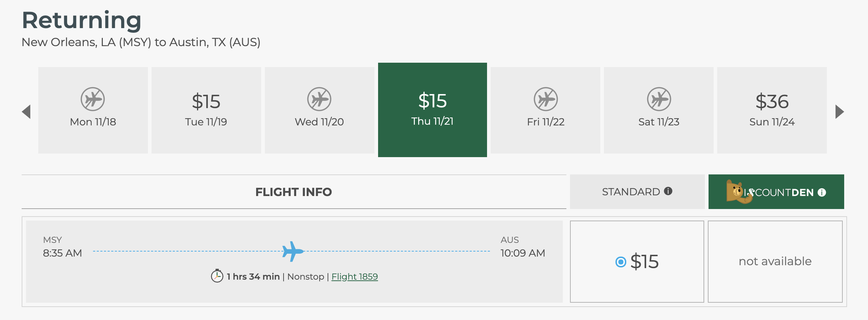868x320 pixels.
Task: Click the STANDARD column header
Action: click(x=637, y=192)
